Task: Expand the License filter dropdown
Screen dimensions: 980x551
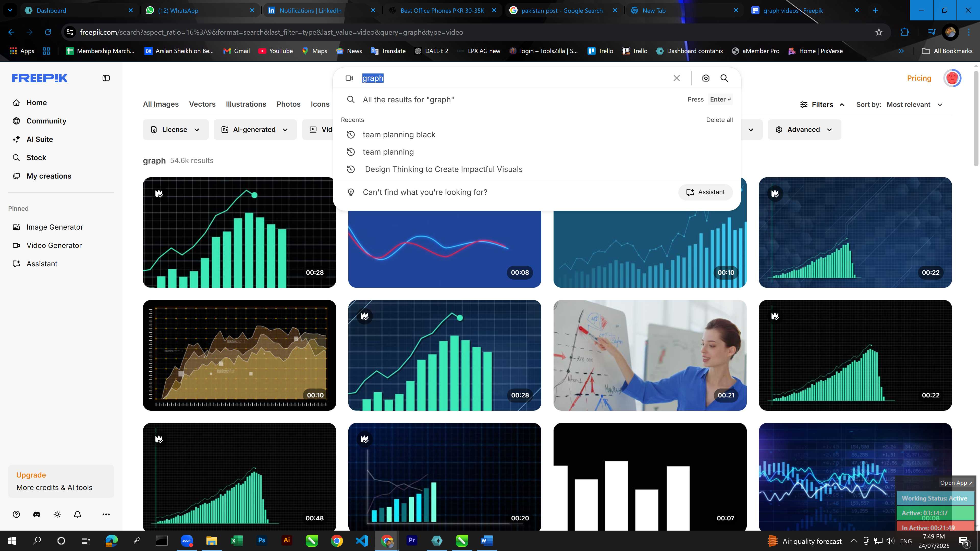Action: (x=175, y=130)
